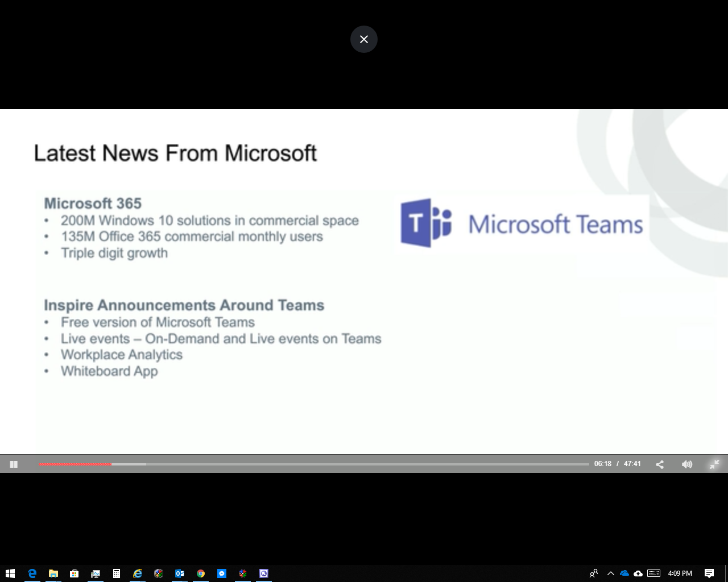Open the People icon in system tray
The height and width of the screenshot is (582, 728).
pyautogui.click(x=594, y=573)
